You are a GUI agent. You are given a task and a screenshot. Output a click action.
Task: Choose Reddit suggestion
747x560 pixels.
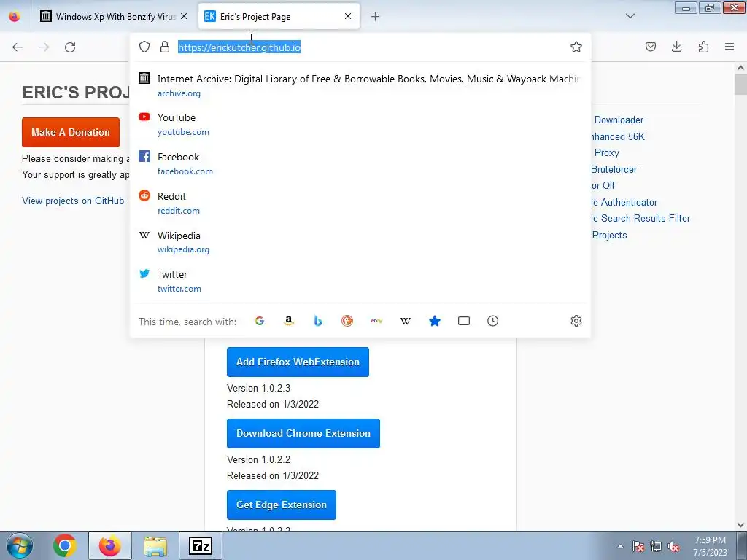[360, 203]
